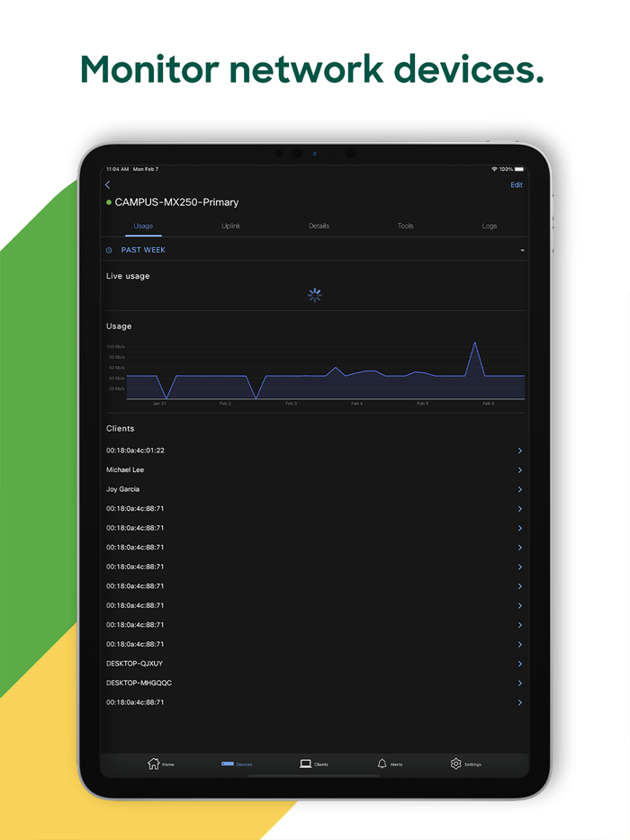Expand chevron on the Joy Garcia row
This screenshot has width=630, height=840.
[x=519, y=489]
